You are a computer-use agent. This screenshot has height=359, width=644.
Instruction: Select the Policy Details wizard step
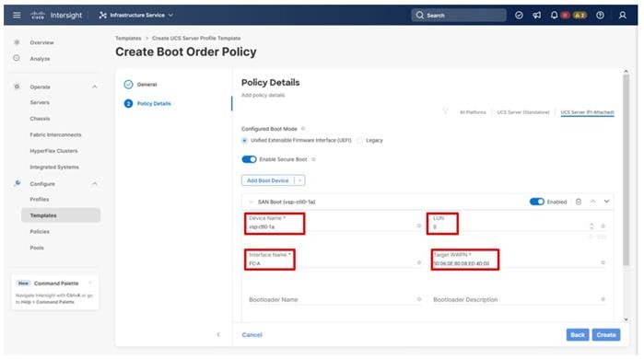pyautogui.click(x=147, y=103)
